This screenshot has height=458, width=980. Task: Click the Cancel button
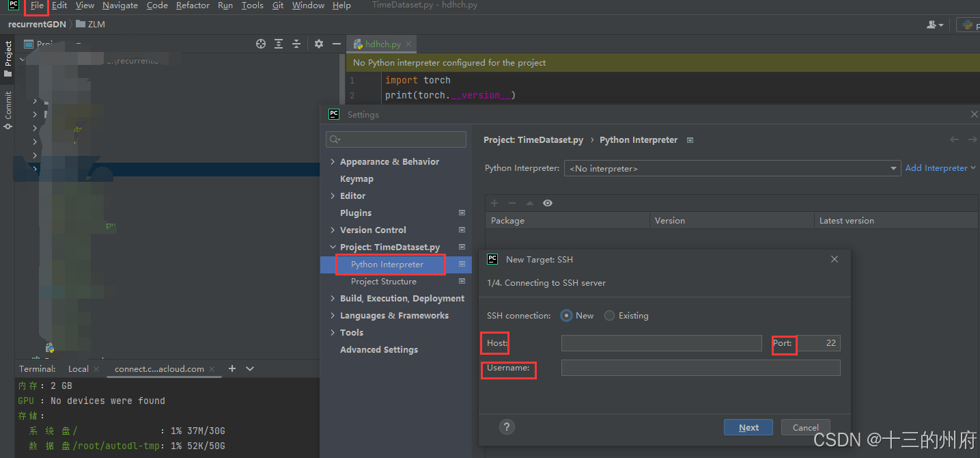coord(806,428)
